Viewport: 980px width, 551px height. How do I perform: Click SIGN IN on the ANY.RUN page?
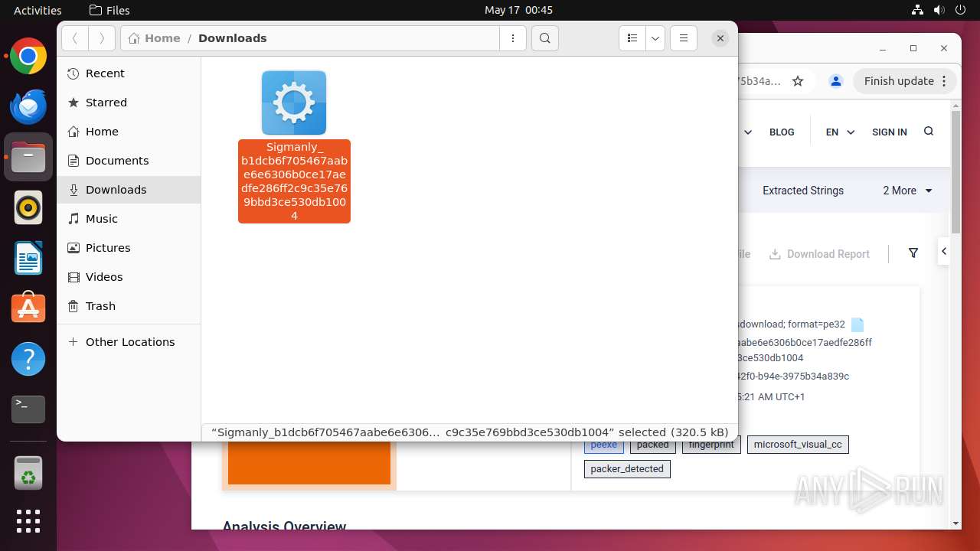pyautogui.click(x=890, y=132)
